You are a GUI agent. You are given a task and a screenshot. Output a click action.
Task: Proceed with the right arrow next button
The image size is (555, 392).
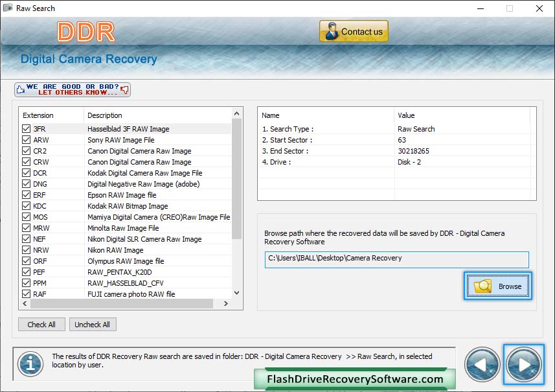524,364
